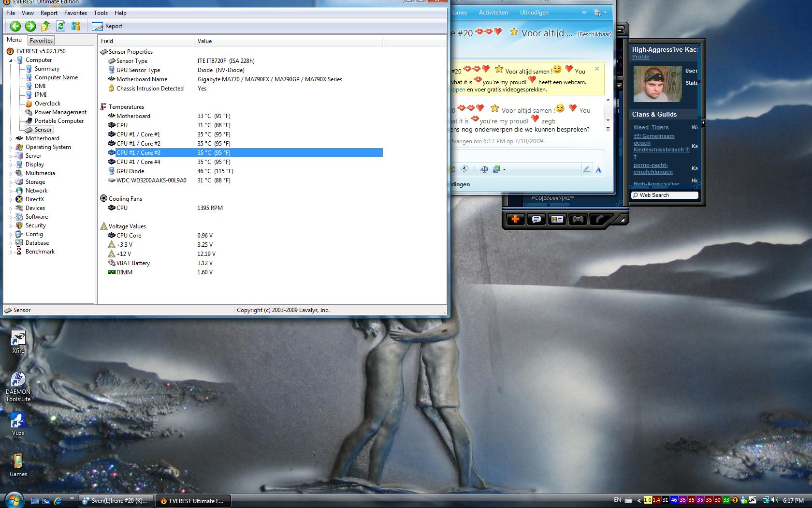Click the orange plus icon in Xfire
812x508 pixels.
point(515,220)
